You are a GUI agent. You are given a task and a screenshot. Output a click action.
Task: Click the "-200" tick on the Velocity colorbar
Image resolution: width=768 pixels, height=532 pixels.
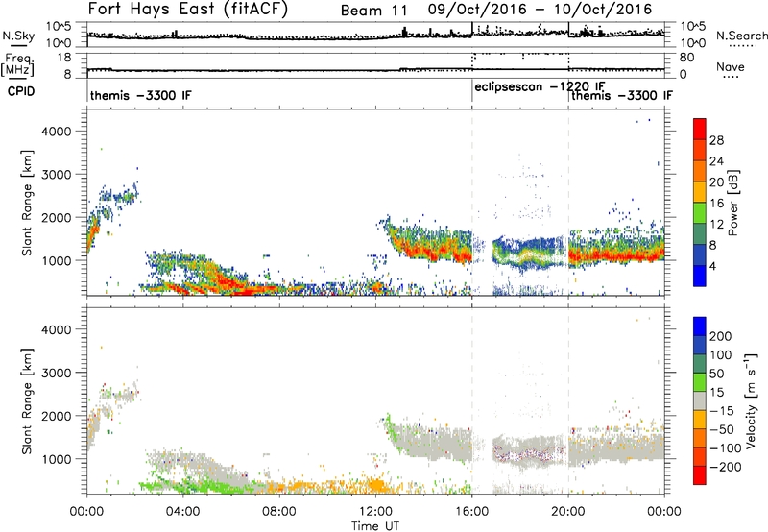(x=726, y=467)
